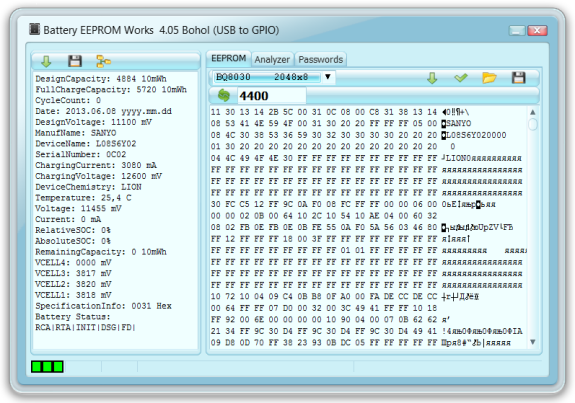Click the hex view scroll down arrow
The image size is (575, 403).
point(532,342)
